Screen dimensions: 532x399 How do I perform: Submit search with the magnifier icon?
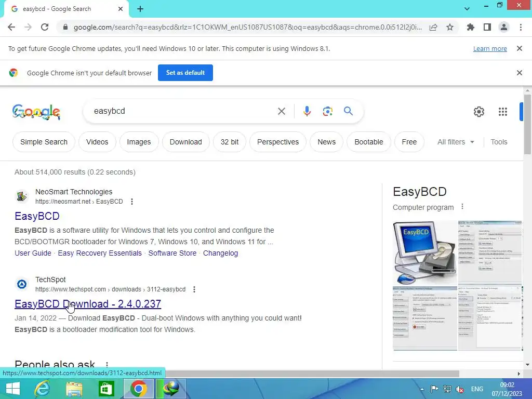click(x=348, y=111)
